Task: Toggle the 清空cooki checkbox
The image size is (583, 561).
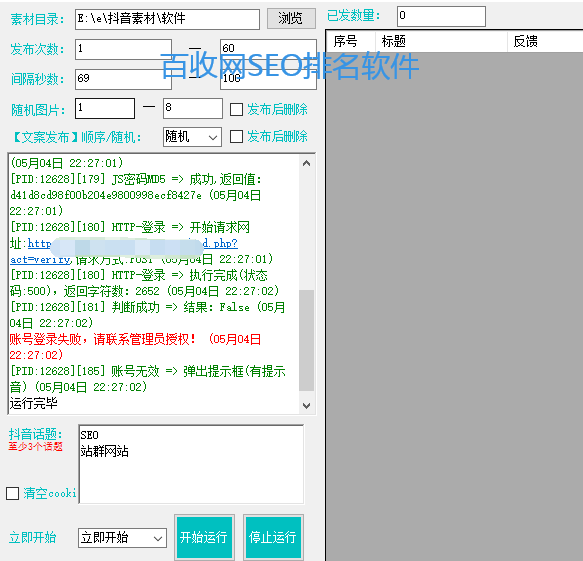Action: pos(12,493)
